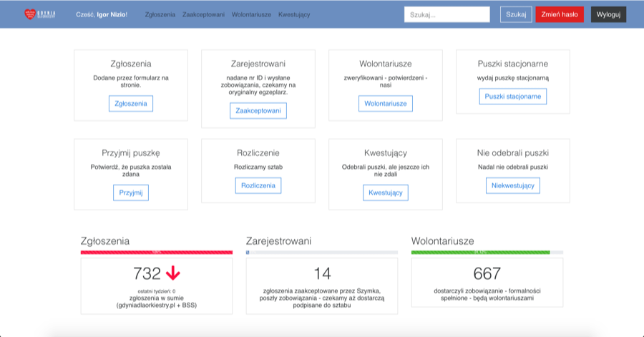Click the Przyjmij button
Screen dimensions: 644x337
pos(131,192)
